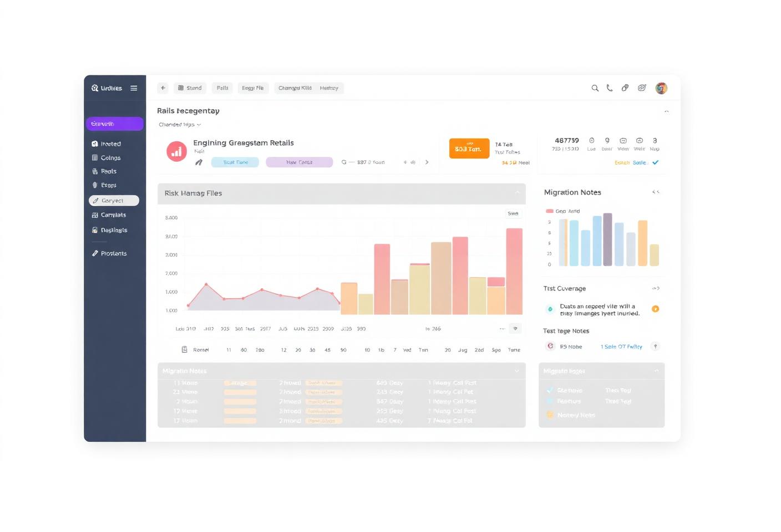Open the Garyect sidebar item
Image resolution: width=781 pixels, height=532 pixels.
click(x=114, y=201)
